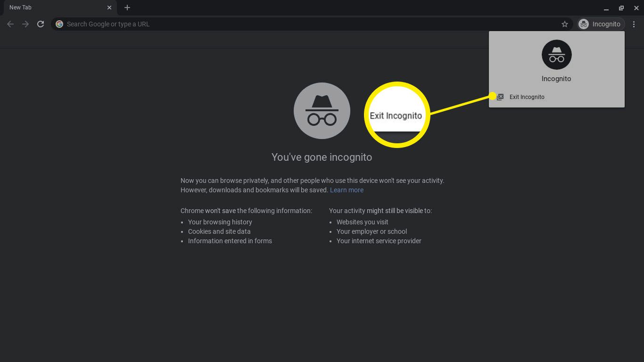Restore down the Chrome window

point(621,8)
